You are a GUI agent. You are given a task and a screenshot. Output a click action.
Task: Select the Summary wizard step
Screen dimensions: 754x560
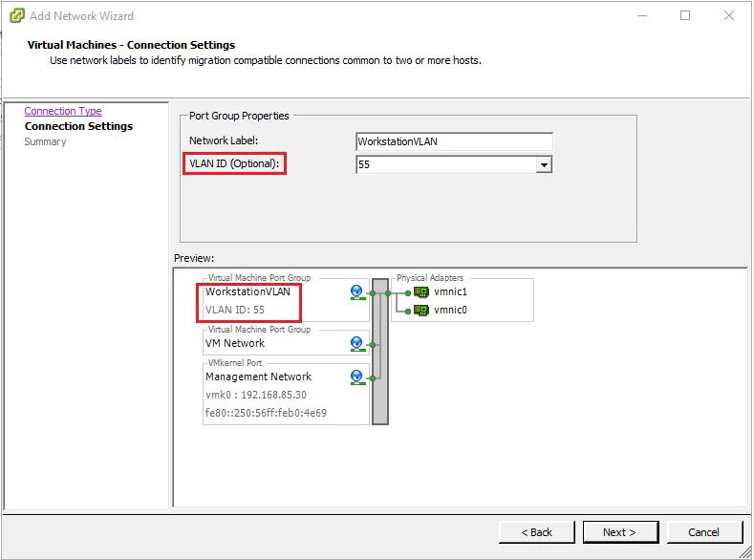coord(45,141)
